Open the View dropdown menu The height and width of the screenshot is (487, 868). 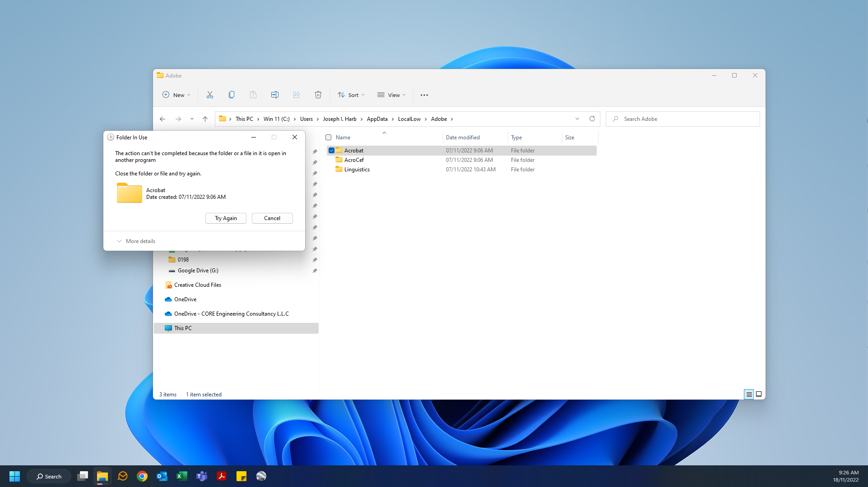tap(391, 95)
